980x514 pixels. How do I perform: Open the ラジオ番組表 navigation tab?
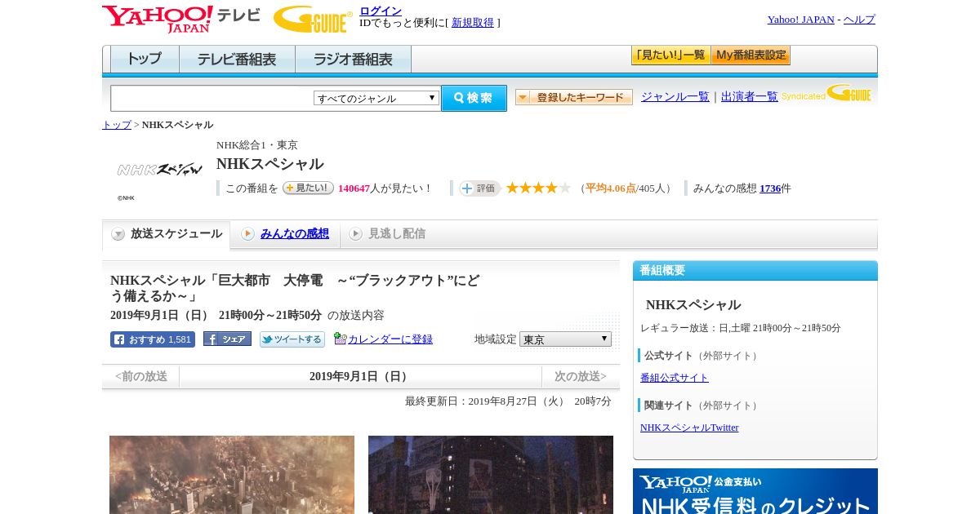pyautogui.click(x=353, y=59)
